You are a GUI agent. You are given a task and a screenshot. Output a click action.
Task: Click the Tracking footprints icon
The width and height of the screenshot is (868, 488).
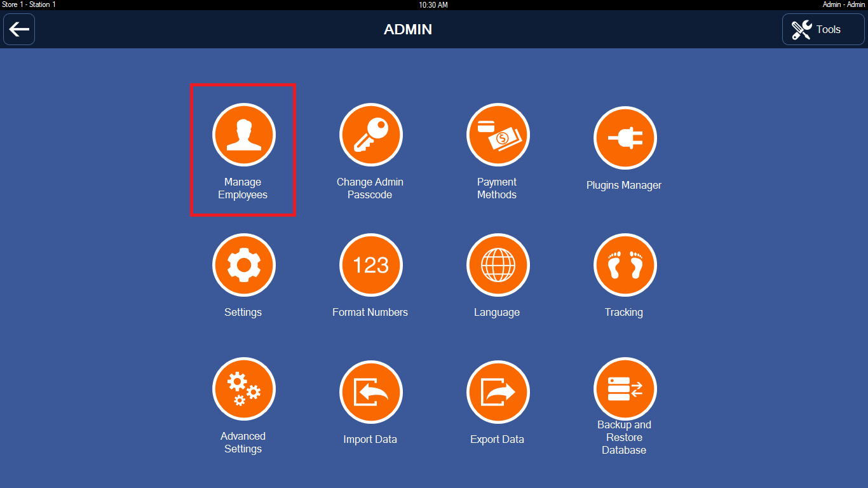(625, 265)
